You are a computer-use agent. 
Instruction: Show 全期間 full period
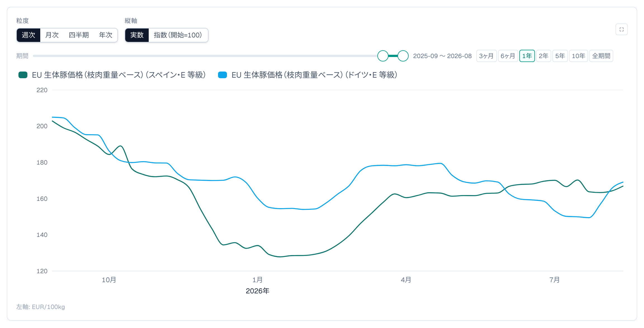[601, 56]
